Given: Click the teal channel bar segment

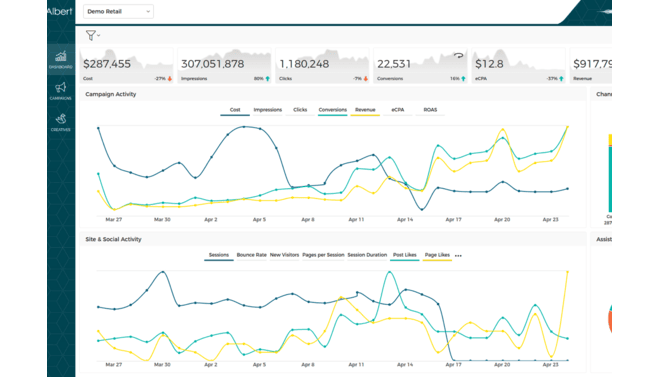Looking at the screenshot, I should [x=610, y=179].
